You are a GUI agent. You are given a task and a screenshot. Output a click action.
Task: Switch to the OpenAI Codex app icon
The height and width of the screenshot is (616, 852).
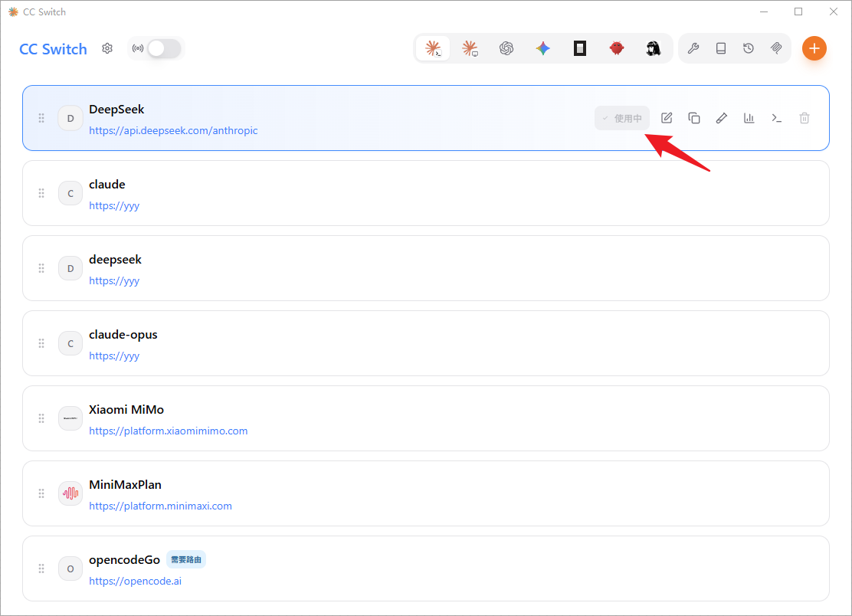(506, 48)
